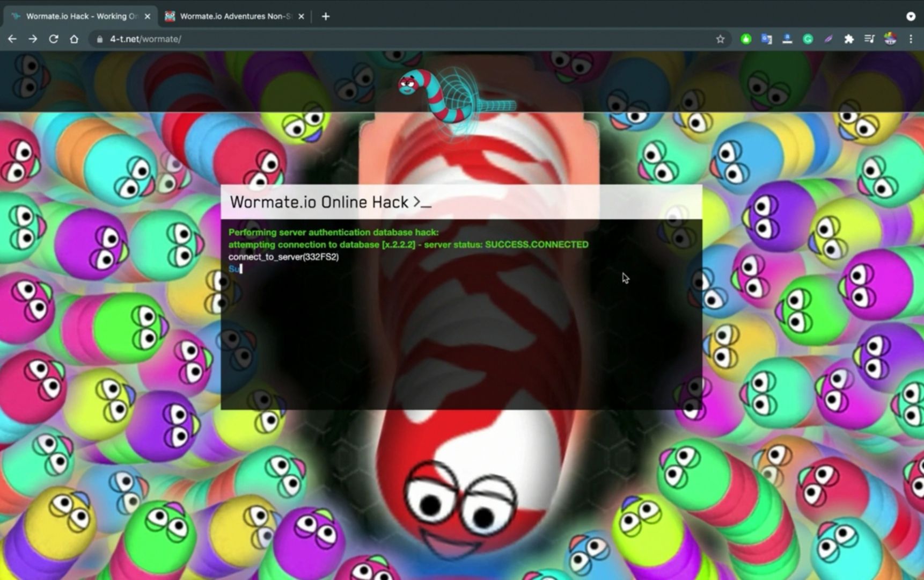Open a new browser tab
Image resolution: width=924 pixels, height=580 pixels.
(x=326, y=16)
